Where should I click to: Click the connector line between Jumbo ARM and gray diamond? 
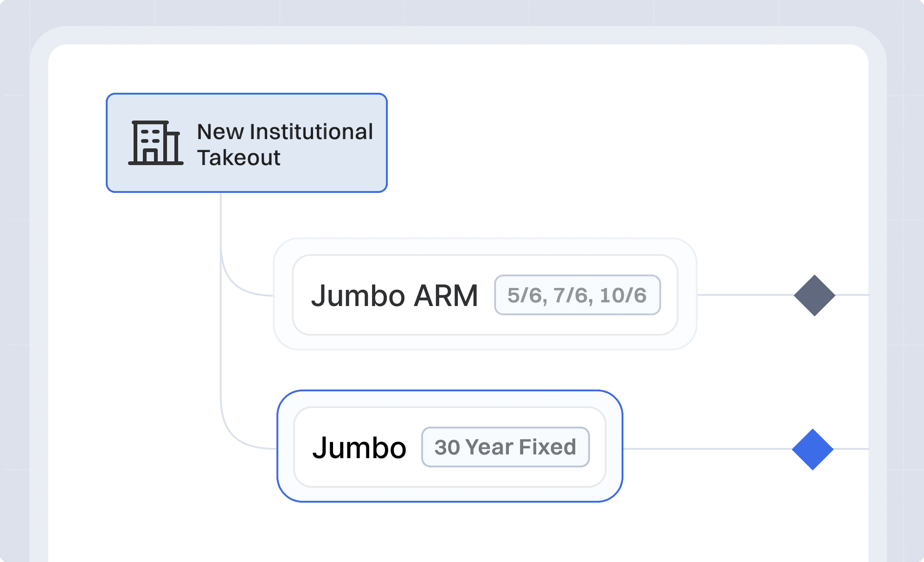coord(744,295)
